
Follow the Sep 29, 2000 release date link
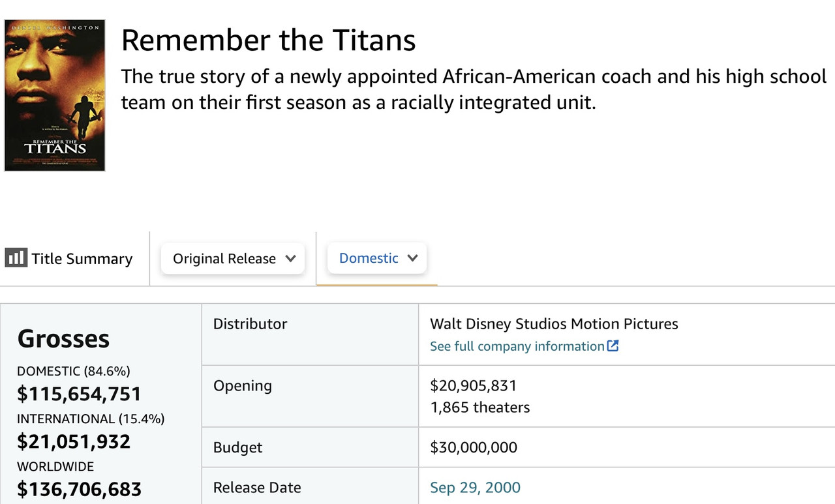coord(475,488)
